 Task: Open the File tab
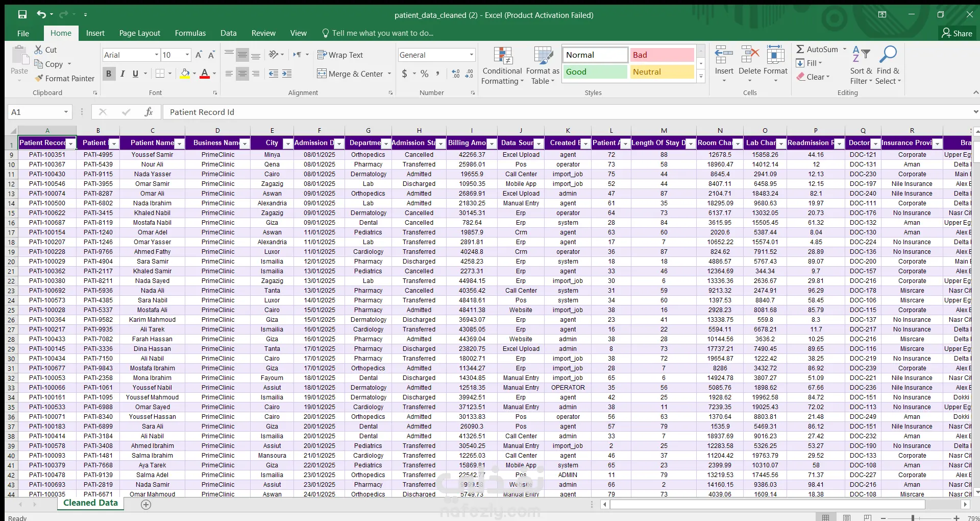tap(23, 33)
